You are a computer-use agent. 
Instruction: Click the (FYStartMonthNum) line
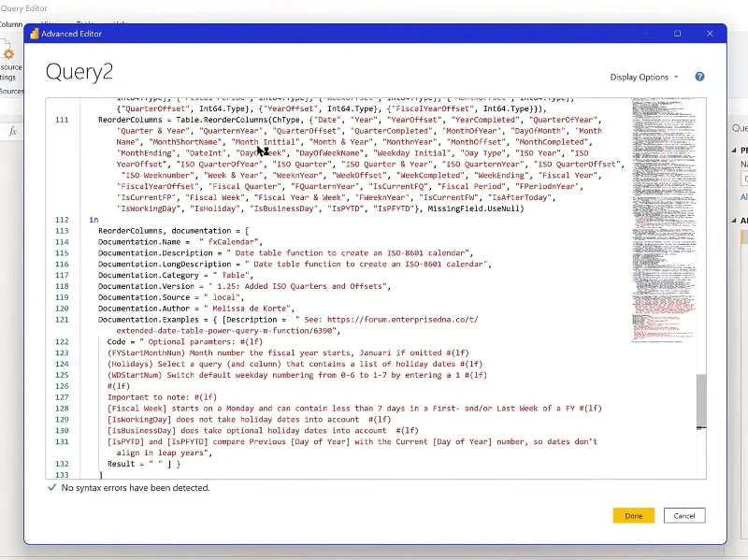pyautogui.click(x=288, y=353)
